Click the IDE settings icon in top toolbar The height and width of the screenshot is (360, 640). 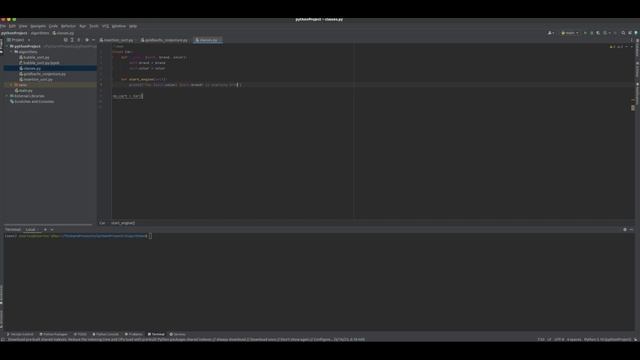630,33
